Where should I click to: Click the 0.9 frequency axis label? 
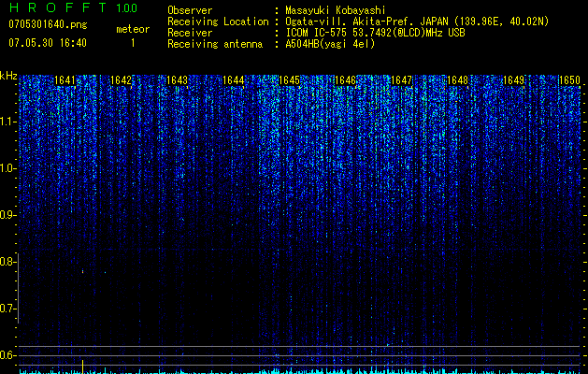pyautogui.click(x=7, y=215)
